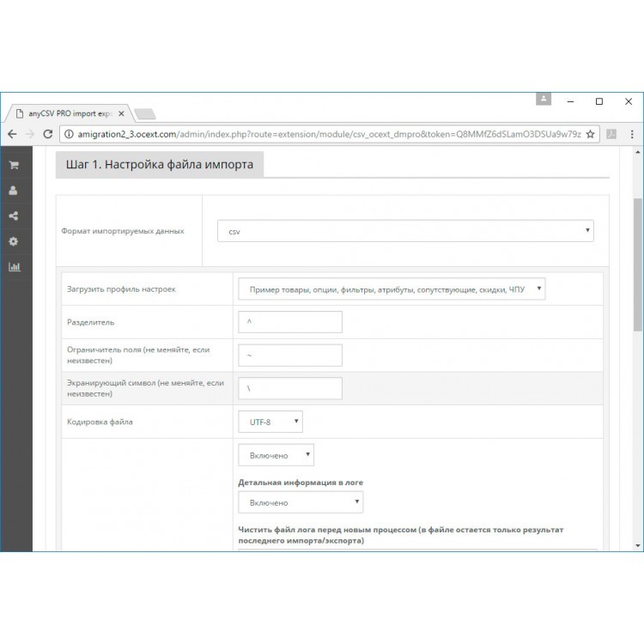Image resolution: width=644 pixels, height=644 pixels.
Task: Click the scrollbar down arrow
Action: pyautogui.click(x=637, y=546)
